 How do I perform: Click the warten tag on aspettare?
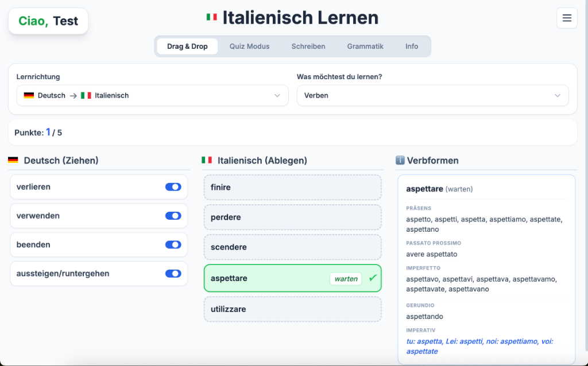click(346, 279)
